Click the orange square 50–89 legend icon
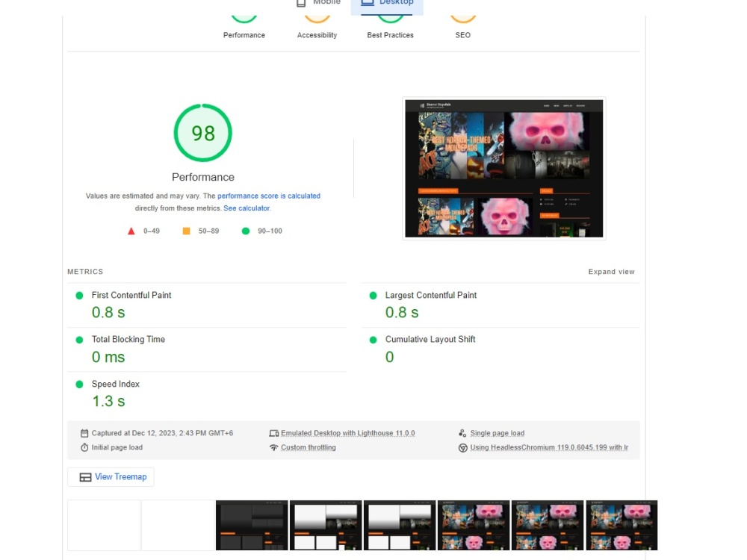This screenshot has height=560, width=747. 186,231
